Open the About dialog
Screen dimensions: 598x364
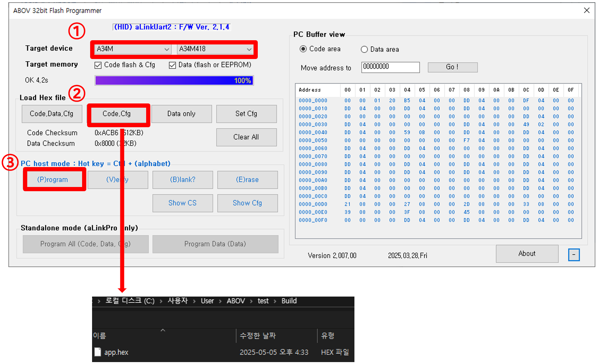[x=527, y=254]
